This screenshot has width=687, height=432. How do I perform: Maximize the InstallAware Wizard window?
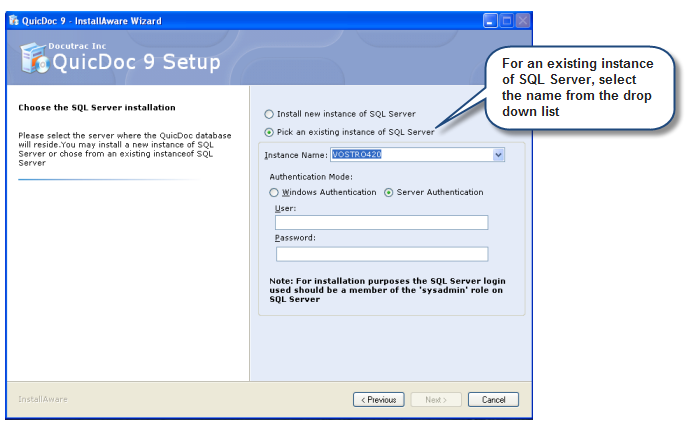507,21
